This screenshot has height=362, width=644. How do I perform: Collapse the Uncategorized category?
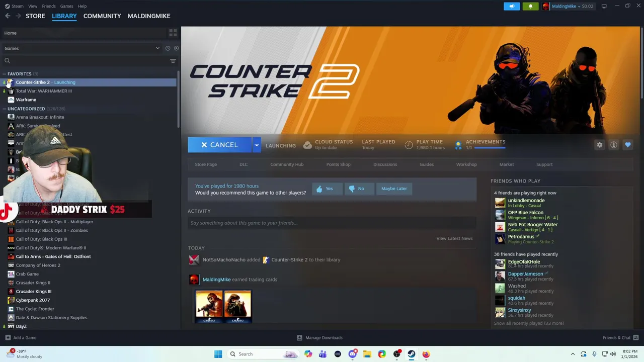click(x=4, y=109)
